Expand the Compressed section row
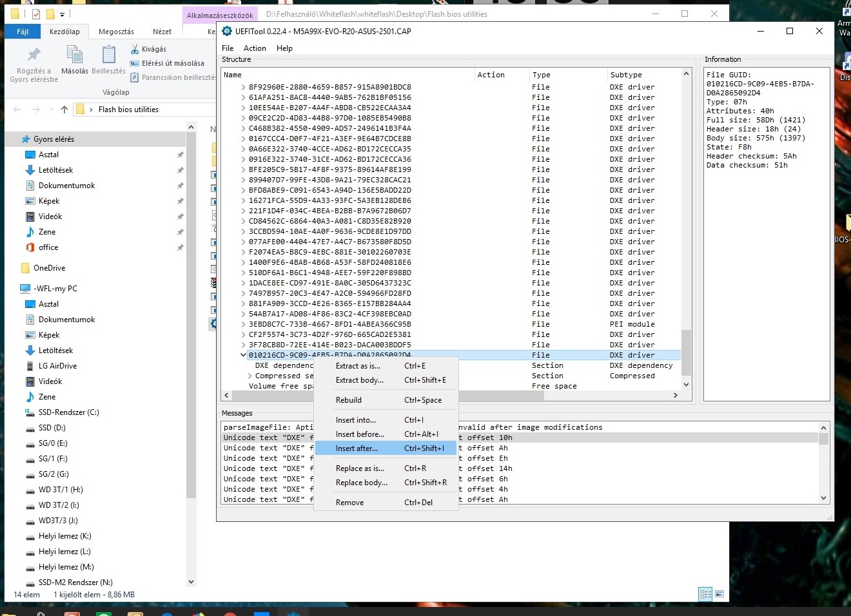The width and height of the screenshot is (851, 616). [x=250, y=376]
